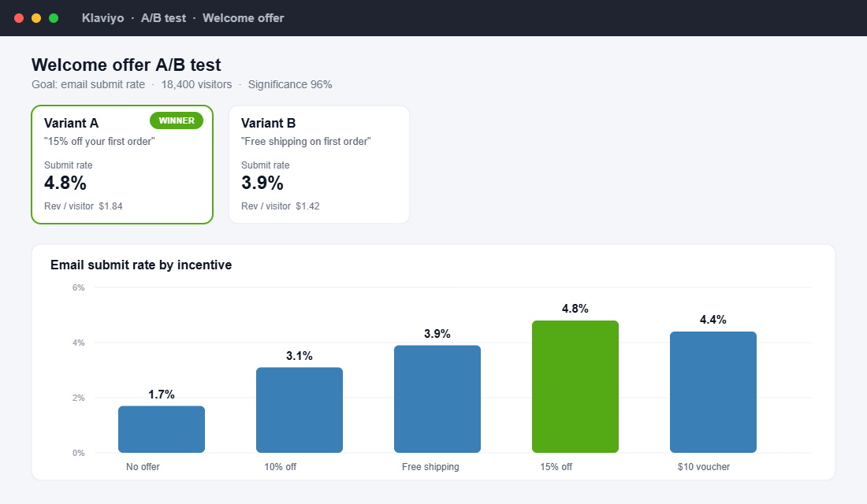
Task: Click the '10% off' axis label
Action: pos(281,467)
